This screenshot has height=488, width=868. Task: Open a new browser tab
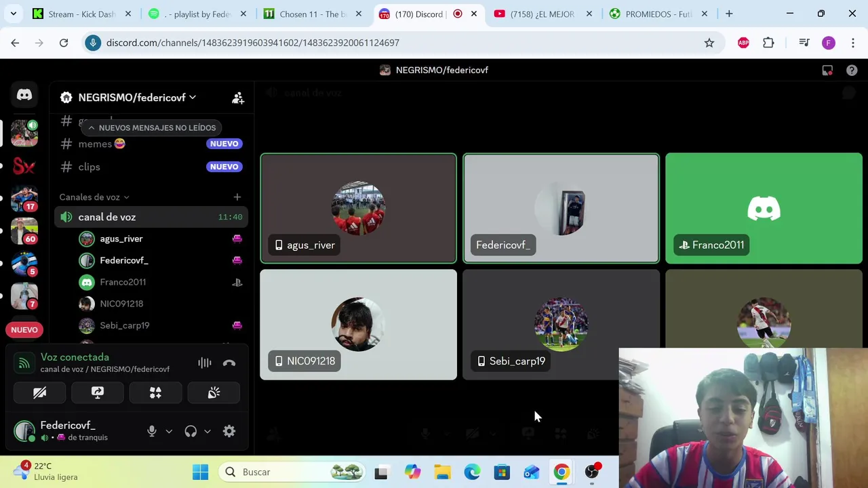point(729,14)
